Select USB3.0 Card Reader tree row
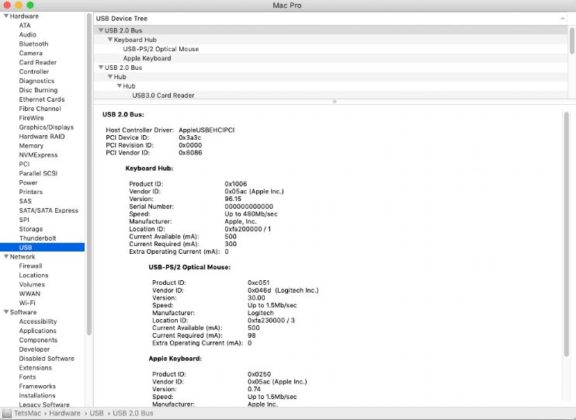This screenshot has height=420, width=576. pos(331,95)
